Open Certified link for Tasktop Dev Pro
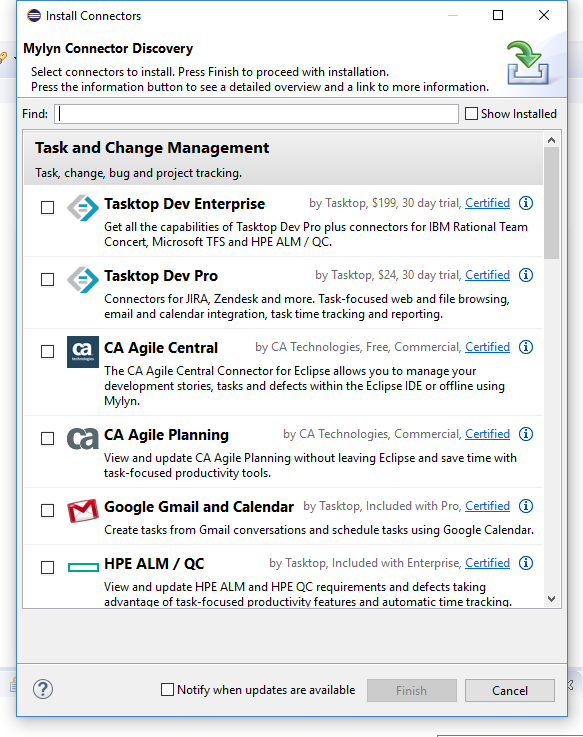583x737 pixels. 487,275
